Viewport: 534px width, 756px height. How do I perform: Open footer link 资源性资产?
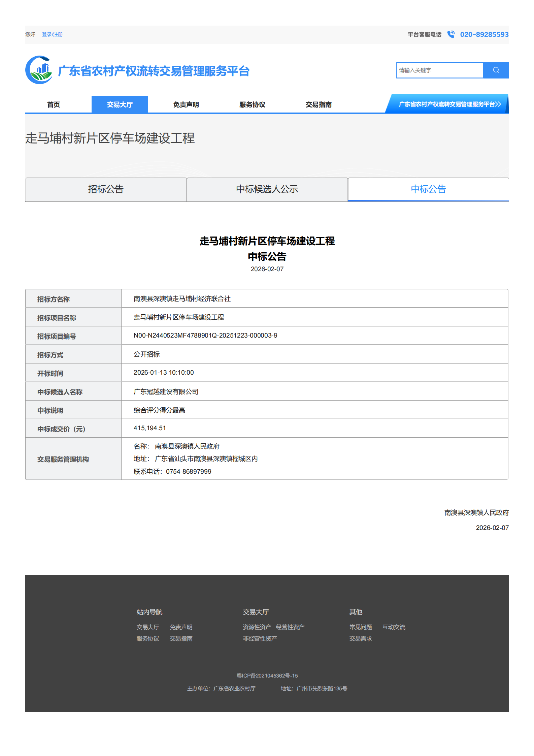(x=257, y=627)
